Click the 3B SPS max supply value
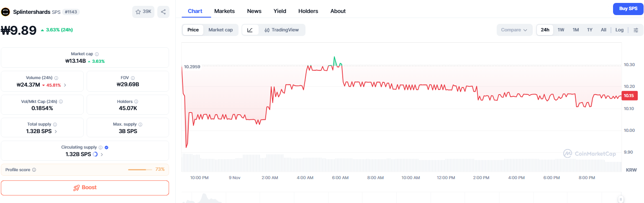This screenshot has width=644, height=203. tap(128, 131)
